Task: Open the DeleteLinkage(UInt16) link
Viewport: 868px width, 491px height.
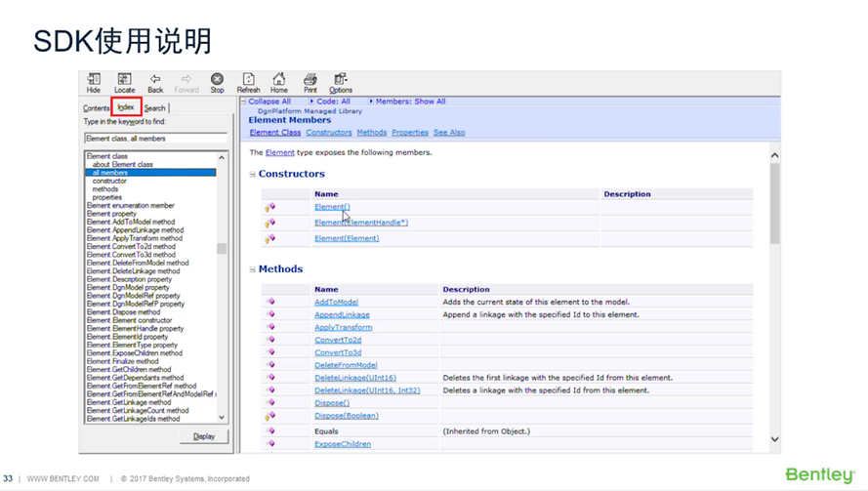Action: [x=355, y=378]
